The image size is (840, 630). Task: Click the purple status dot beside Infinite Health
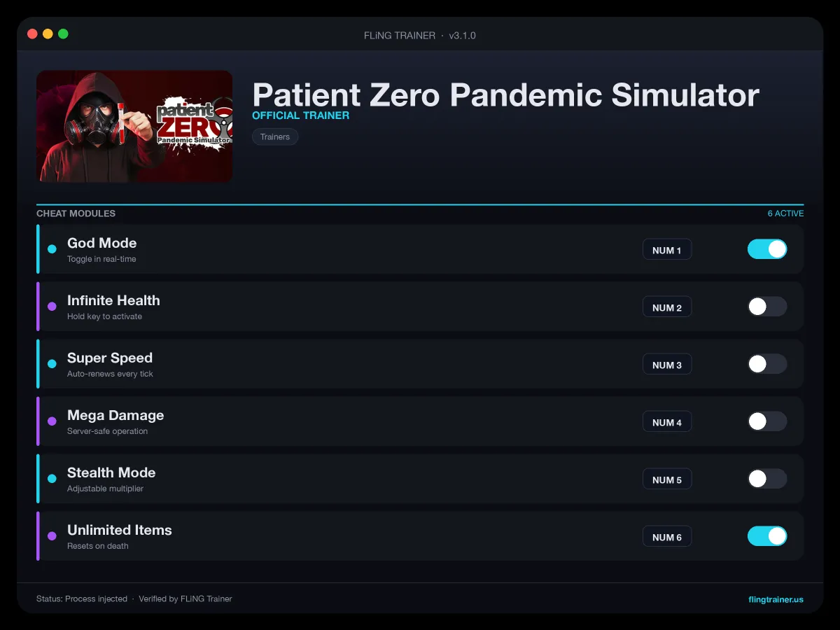52,307
